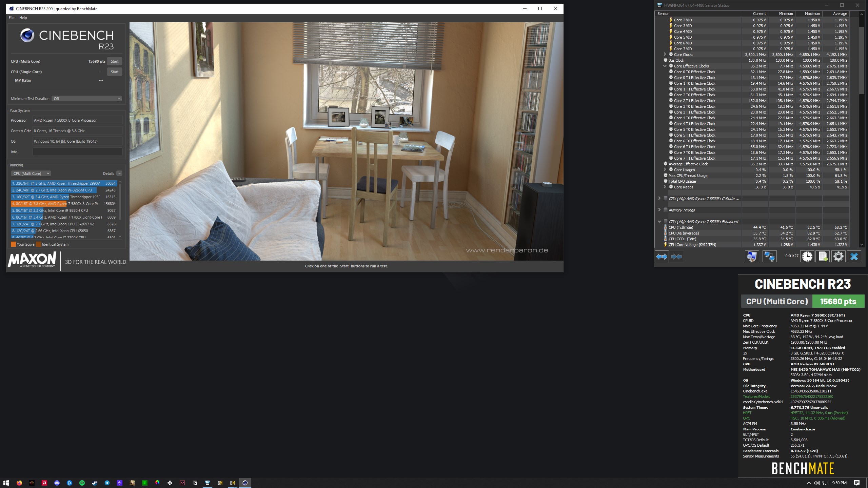Screen dimensions: 868x488
Task: Click HWiNFO Minimum column header
Action: point(782,14)
